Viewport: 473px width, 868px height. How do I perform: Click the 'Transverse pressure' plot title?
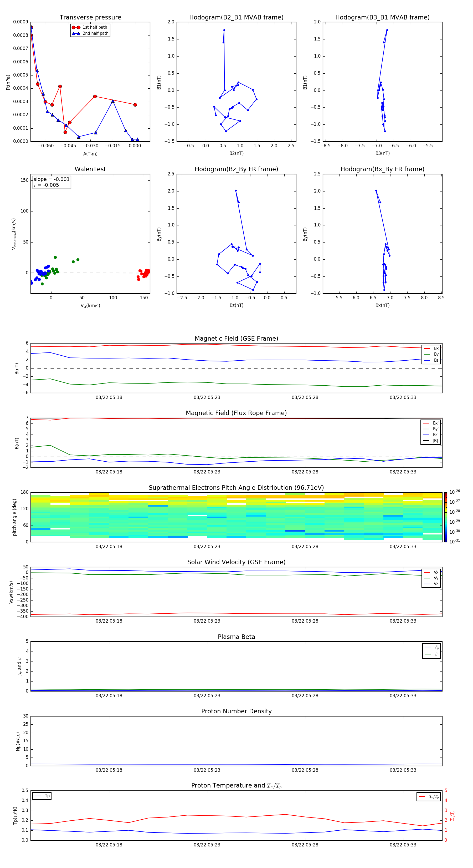point(90,18)
